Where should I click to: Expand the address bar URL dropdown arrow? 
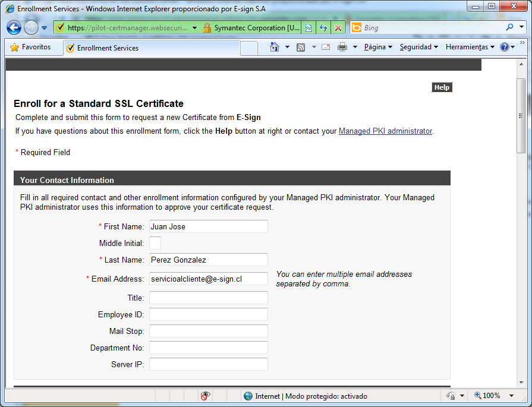194,28
